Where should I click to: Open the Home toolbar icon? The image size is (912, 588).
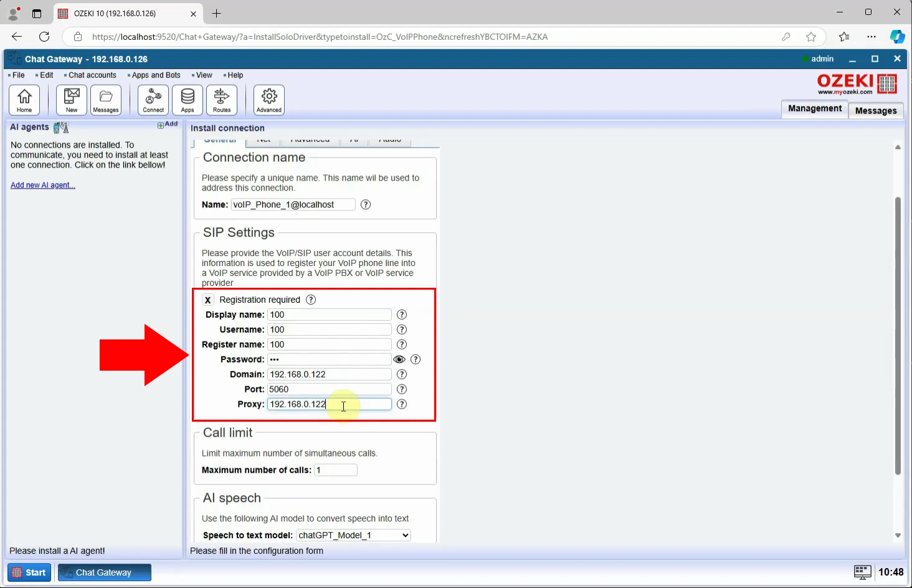(24, 100)
